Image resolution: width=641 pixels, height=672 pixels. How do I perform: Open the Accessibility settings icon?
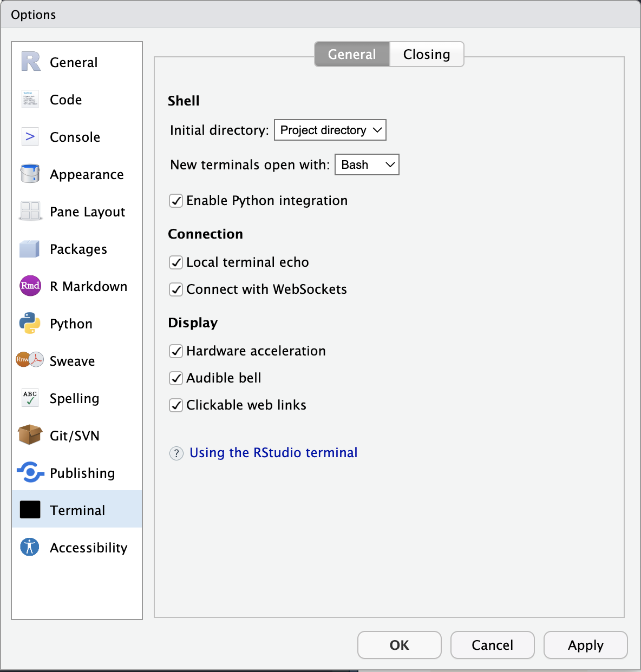point(30,547)
